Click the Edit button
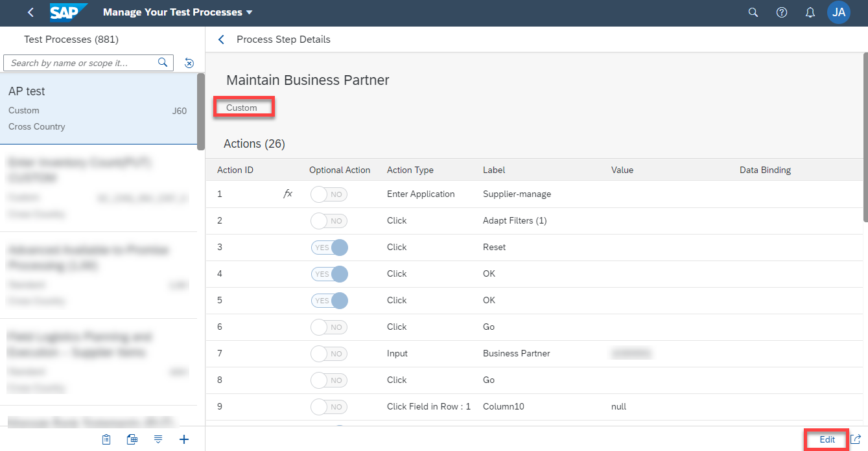 point(827,439)
